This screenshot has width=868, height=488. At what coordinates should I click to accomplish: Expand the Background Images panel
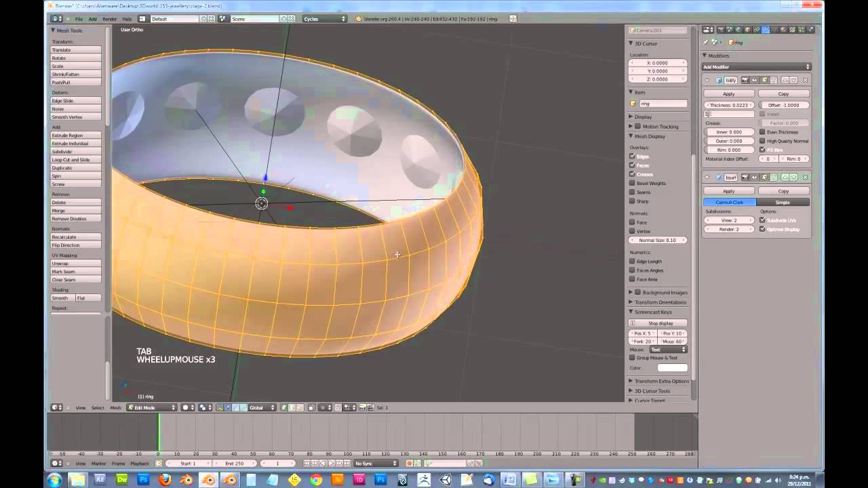point(631,292)
